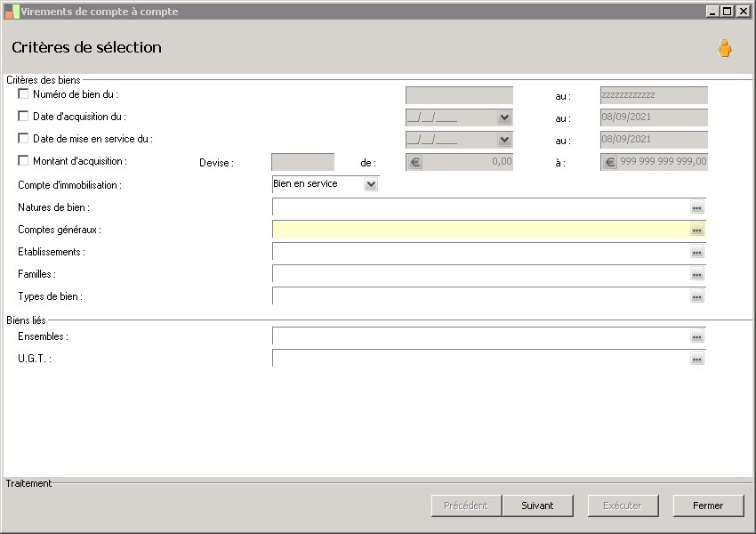The height and width of the screenshot is (534, 756).
Task: Open the Date d'acquisition date picker dropdown
Action: (504, 117)
